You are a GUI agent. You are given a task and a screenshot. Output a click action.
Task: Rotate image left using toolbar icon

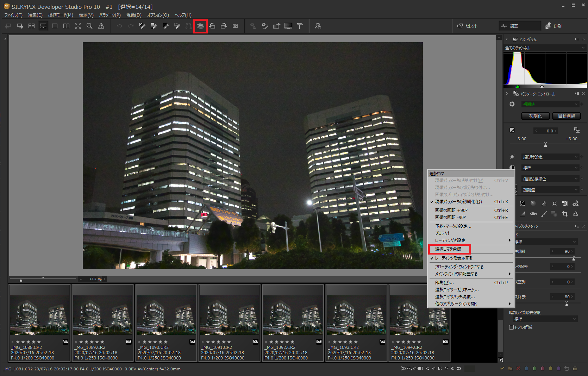coord(212,26)
